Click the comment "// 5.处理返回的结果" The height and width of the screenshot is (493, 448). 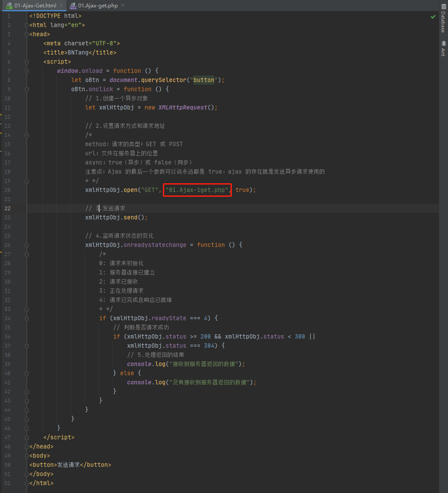click(x=155, y=355)
